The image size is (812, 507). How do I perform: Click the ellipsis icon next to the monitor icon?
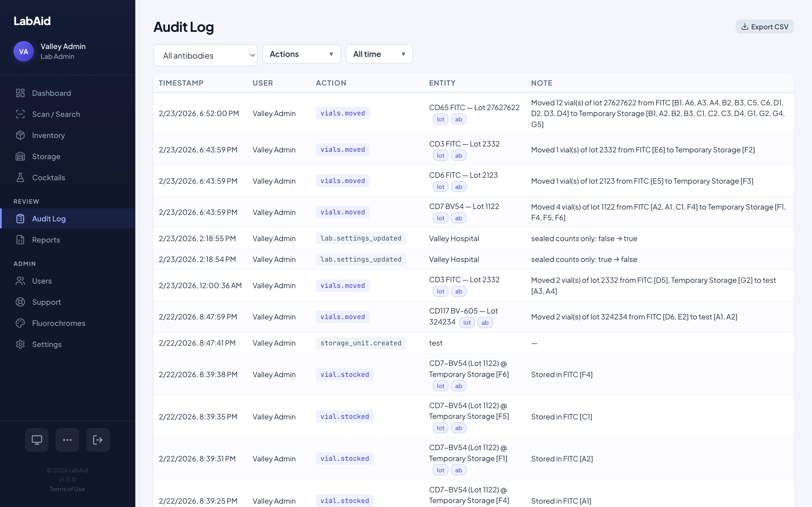coord(67,440)
